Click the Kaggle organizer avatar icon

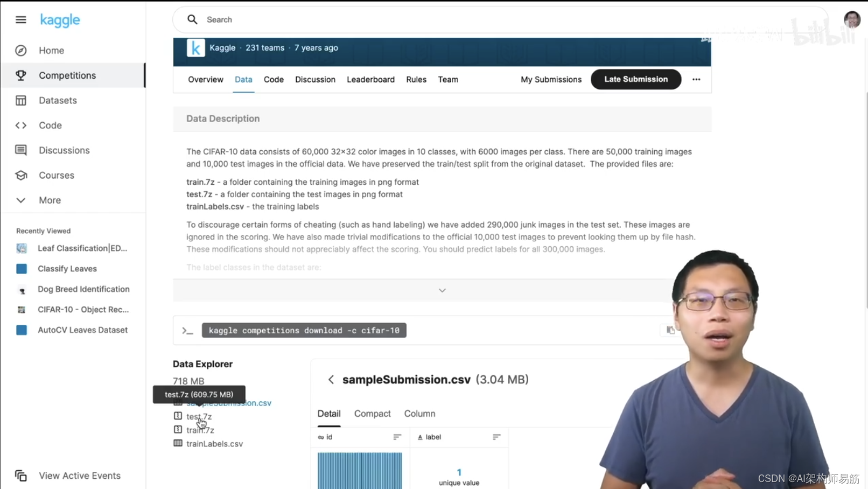click(x=195, y=48)
